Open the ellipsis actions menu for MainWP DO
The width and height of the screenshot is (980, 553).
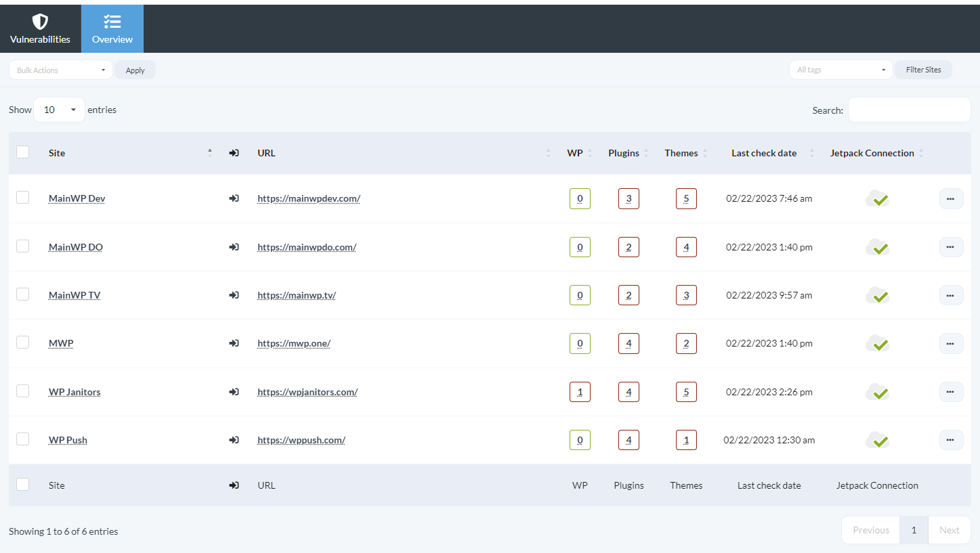(x=951, y=246)
